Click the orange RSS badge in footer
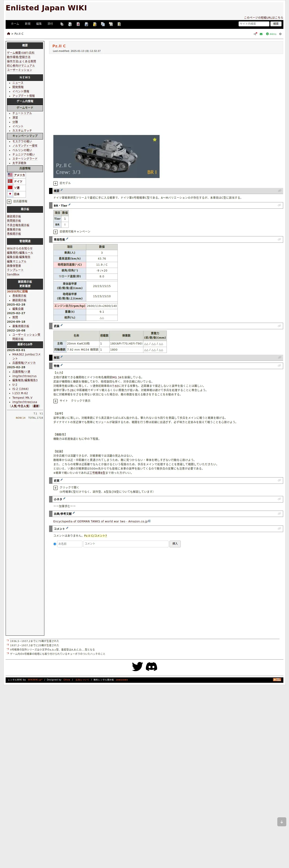This screenshot has height=868, width=289. [x=277, y=680]
